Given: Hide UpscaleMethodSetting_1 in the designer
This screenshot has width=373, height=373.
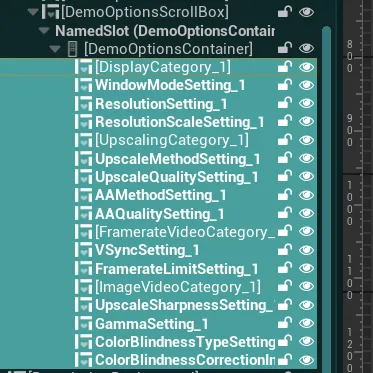Looking at the screenshot, I should tap(306, 159).
